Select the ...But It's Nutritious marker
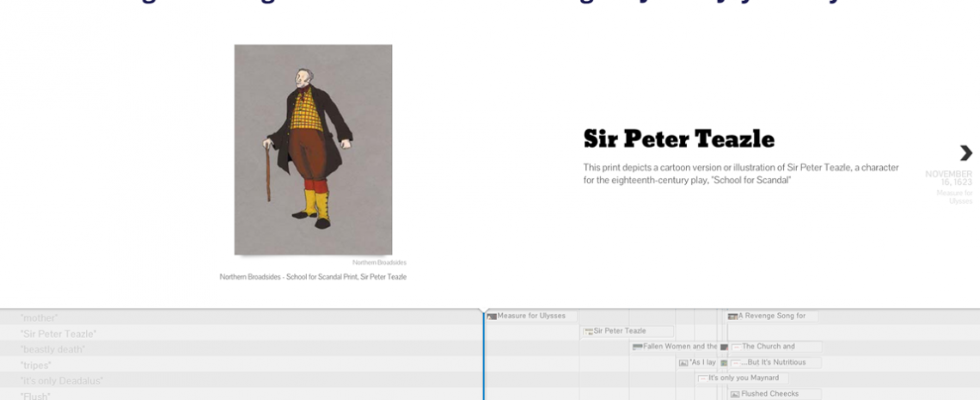Viewport: 980px width, 400px height. coord(775,363)
